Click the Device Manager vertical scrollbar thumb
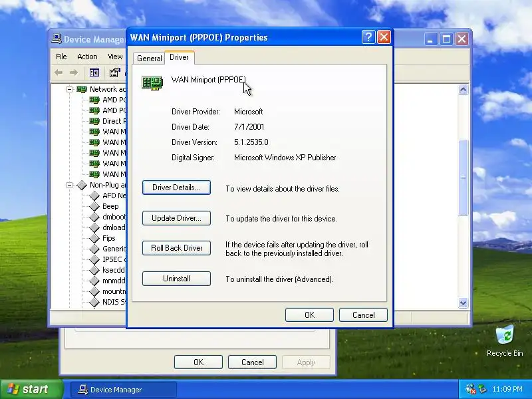 tap(463, 178)
